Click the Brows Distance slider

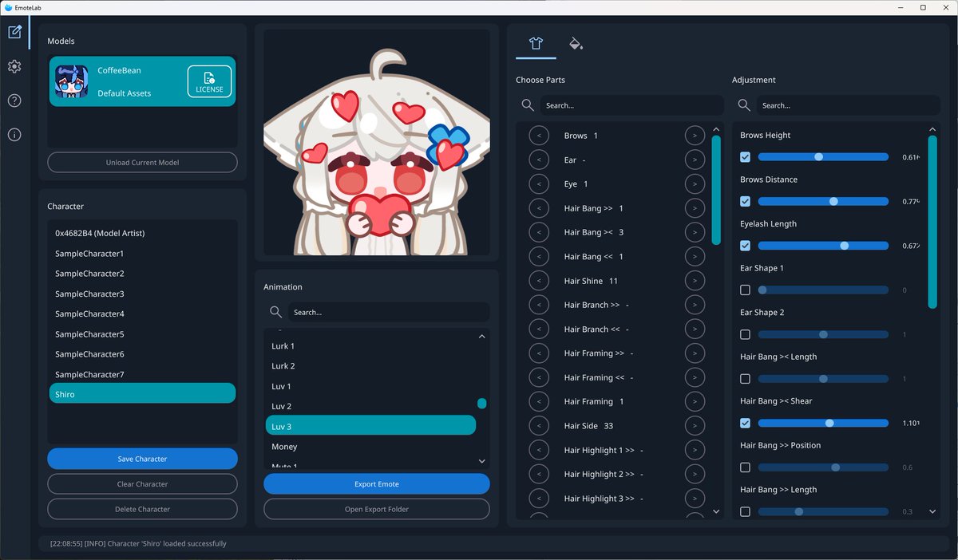pyautogui.click(x=823, y=201)
